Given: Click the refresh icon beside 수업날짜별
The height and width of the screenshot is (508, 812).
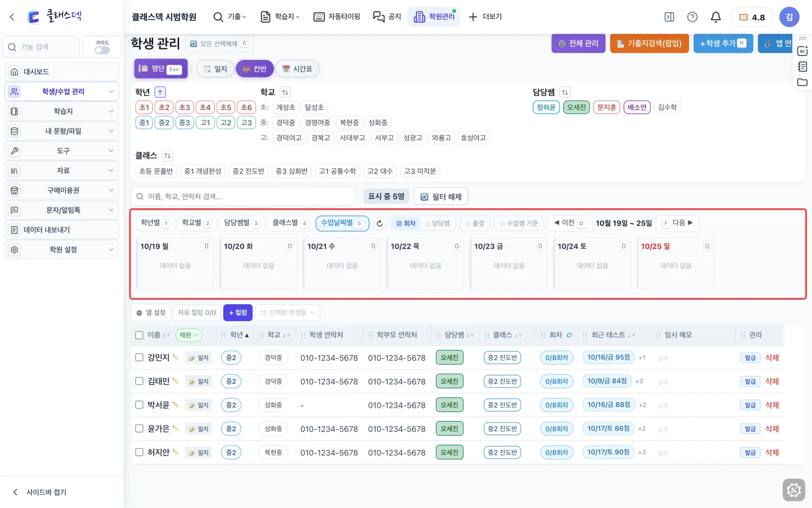Looking at the screenshot, I should 380,224.
